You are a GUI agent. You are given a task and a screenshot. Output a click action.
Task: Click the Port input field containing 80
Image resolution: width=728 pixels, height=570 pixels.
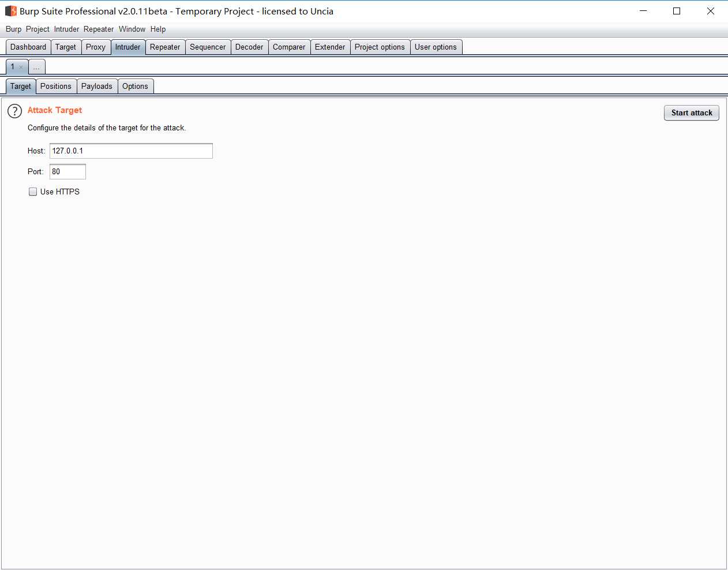pos(67,171)
